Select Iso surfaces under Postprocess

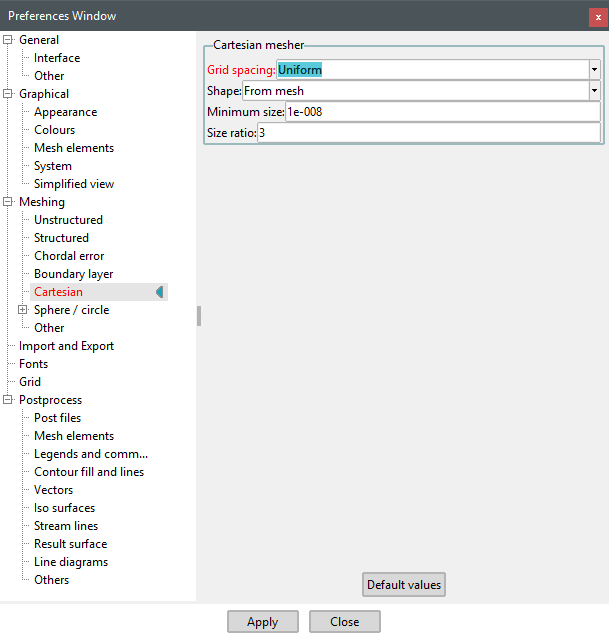point(64,508)
